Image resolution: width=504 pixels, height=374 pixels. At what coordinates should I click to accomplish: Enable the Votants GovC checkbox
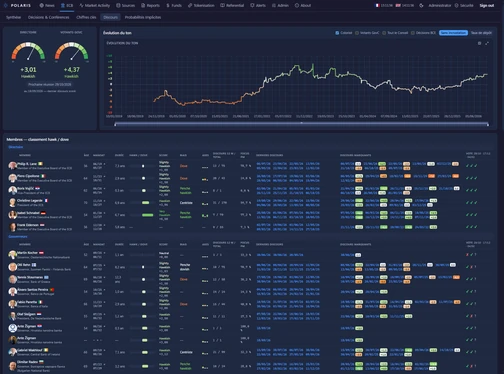tap(357, 33)
